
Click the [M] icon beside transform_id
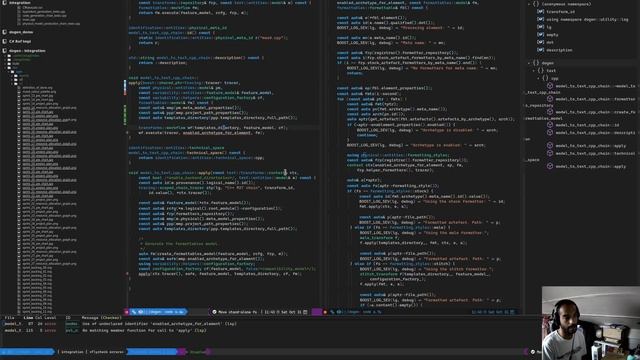click(x=540, y=11)
